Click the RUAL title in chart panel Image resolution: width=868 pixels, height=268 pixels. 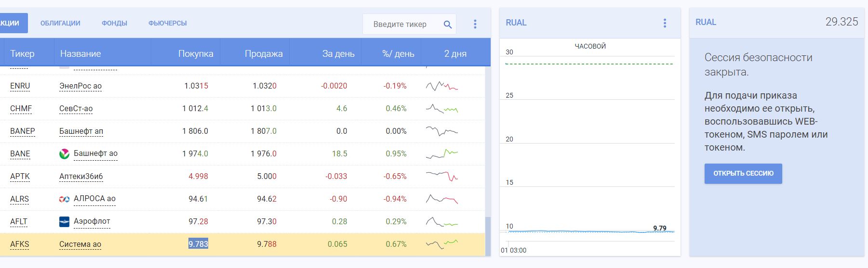pos(516,23)
